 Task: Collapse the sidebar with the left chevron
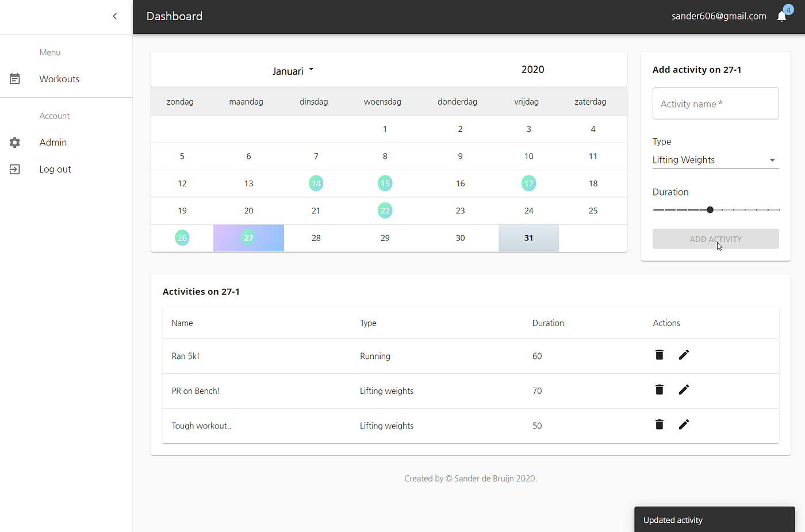coord(114,16)
